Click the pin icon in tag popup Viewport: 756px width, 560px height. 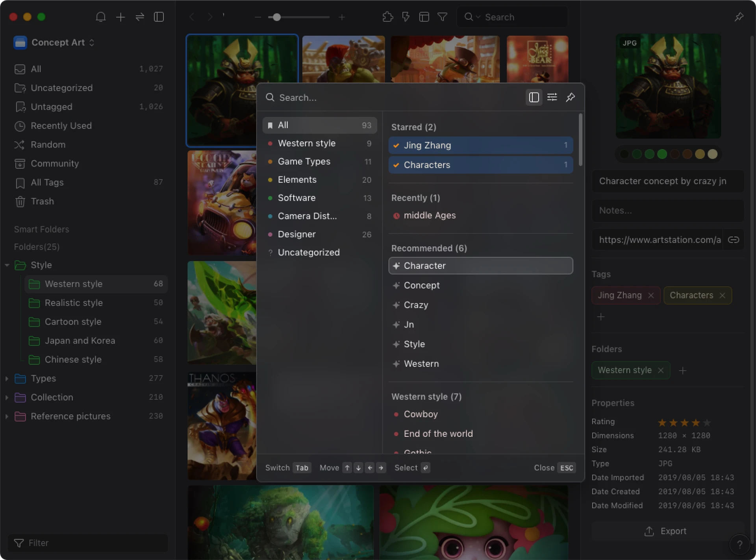coord(570,97)
